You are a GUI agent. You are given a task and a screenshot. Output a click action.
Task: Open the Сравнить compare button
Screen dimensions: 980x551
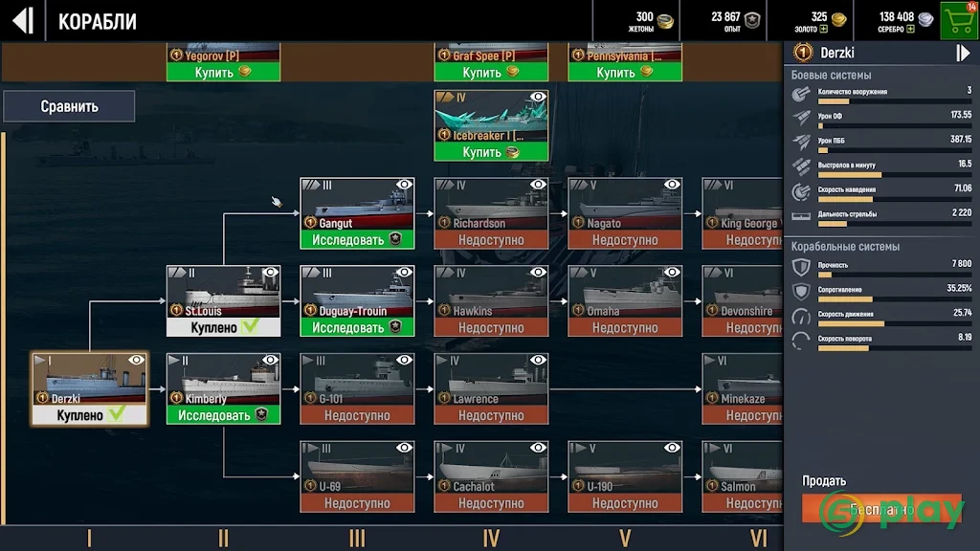coord(69,106)
